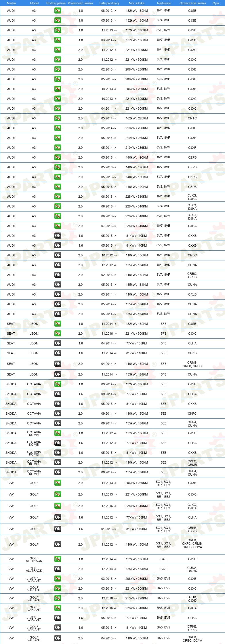Click ON icon in OCTAVIA KOMBI CXXB row
Viewport: 225px width, 644px height.
[x=58, y=453]
